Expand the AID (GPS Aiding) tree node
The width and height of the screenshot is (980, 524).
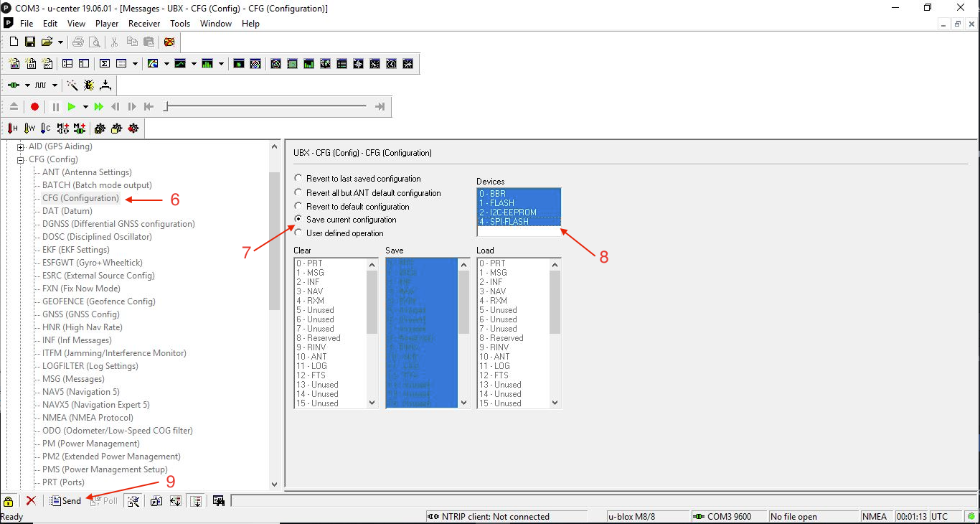21,147
